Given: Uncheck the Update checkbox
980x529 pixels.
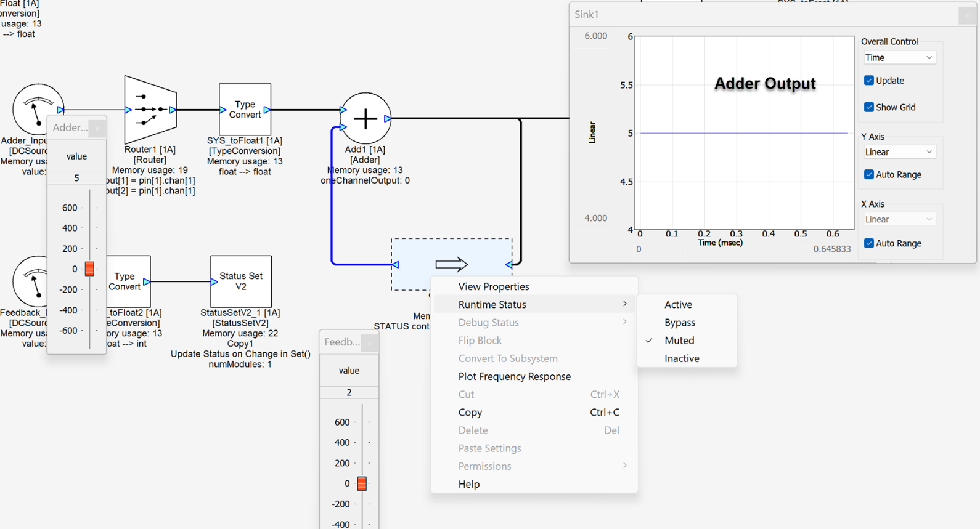Looking at the screenshot, I should coord(869,81).
